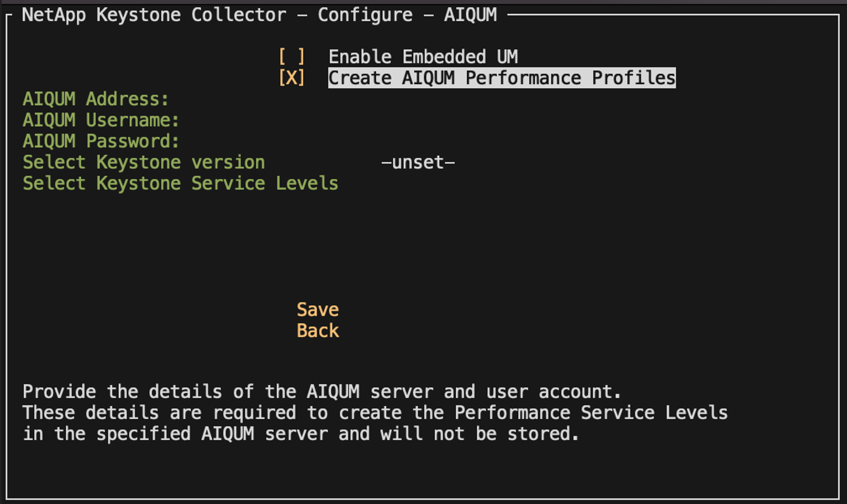Select the Create AIQUM Performance Profiles label

coord(502,78)
